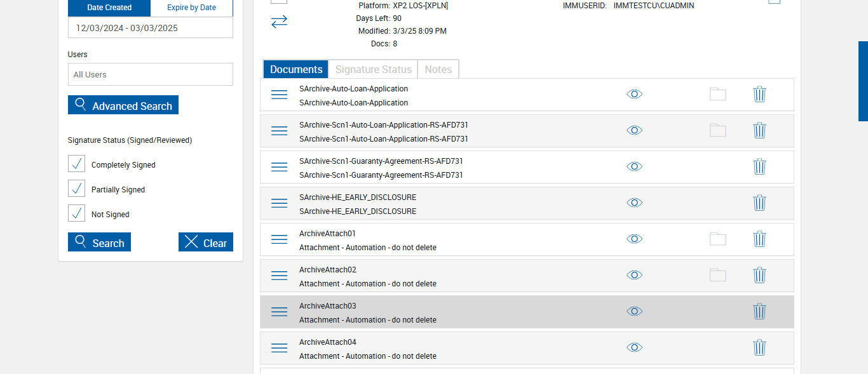Delete SArchive-Scn1-Auto-Loan-Application-RS-AFD731 with trash icon
868x374 pixels.
point(759,130)
